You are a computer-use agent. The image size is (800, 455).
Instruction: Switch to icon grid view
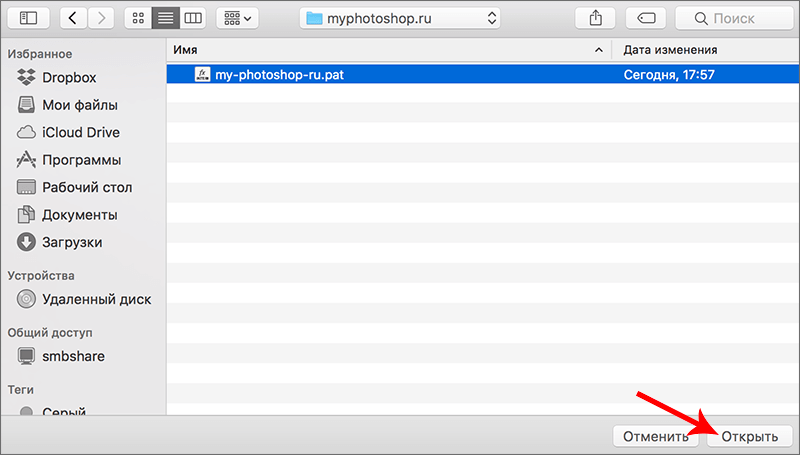pos(139,17)
